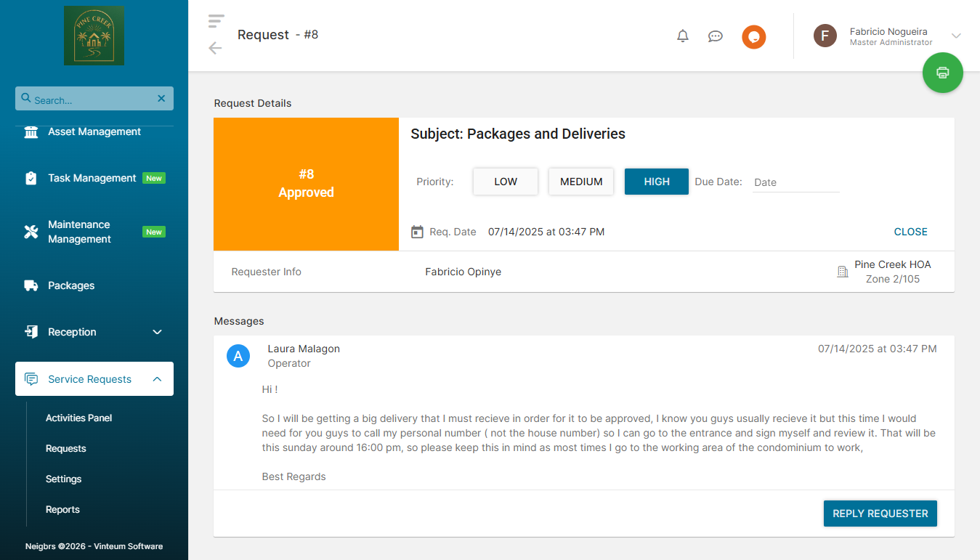Viewport: 980px width, 560px height.
Task: Click the Pine Creek logo
Action: point(94,36)
